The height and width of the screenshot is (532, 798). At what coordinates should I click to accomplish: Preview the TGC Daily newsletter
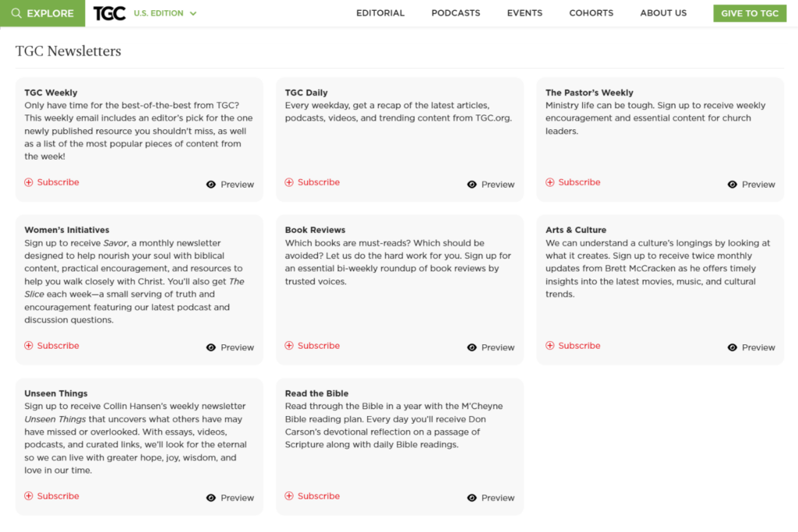pyautogui.click(x=491, y=185)
